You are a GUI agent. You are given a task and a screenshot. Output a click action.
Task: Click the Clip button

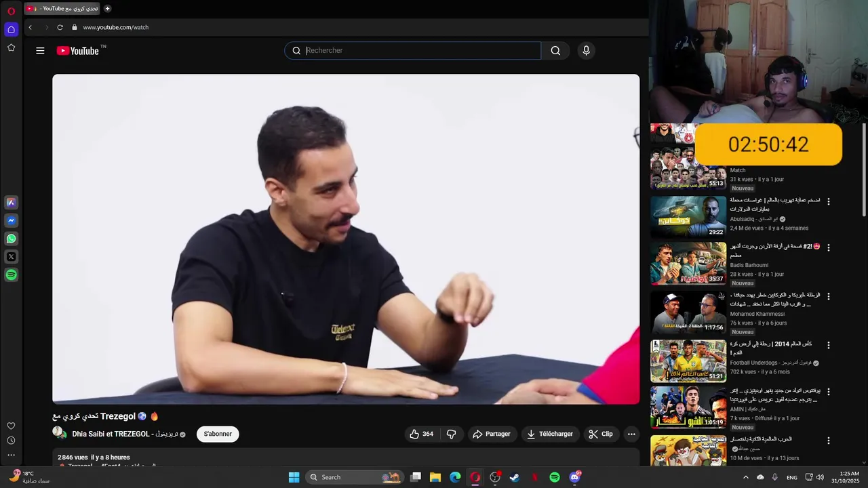(x=601, y=434)
